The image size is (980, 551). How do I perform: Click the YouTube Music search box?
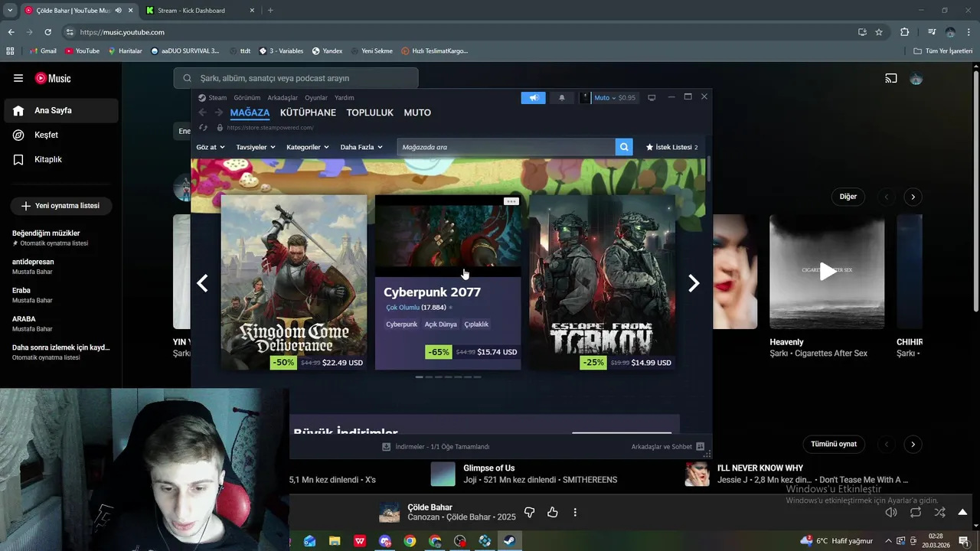click(x=296, y=78)
